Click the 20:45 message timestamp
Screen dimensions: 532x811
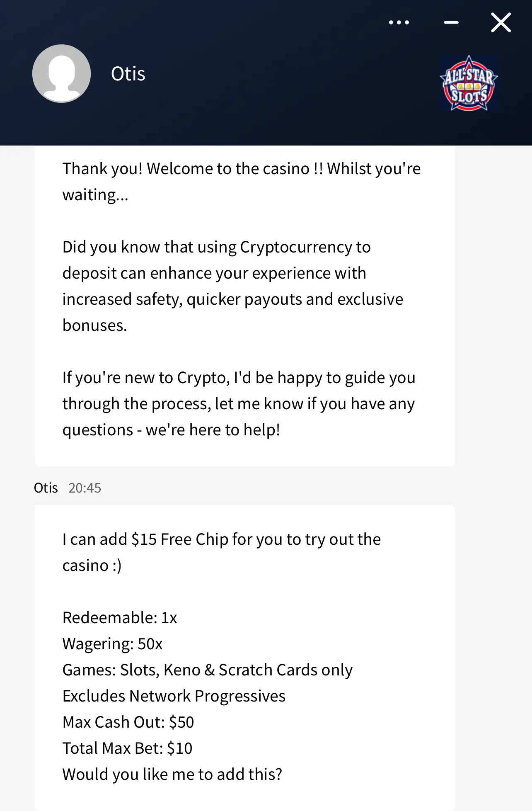click(x=85, y=488)
